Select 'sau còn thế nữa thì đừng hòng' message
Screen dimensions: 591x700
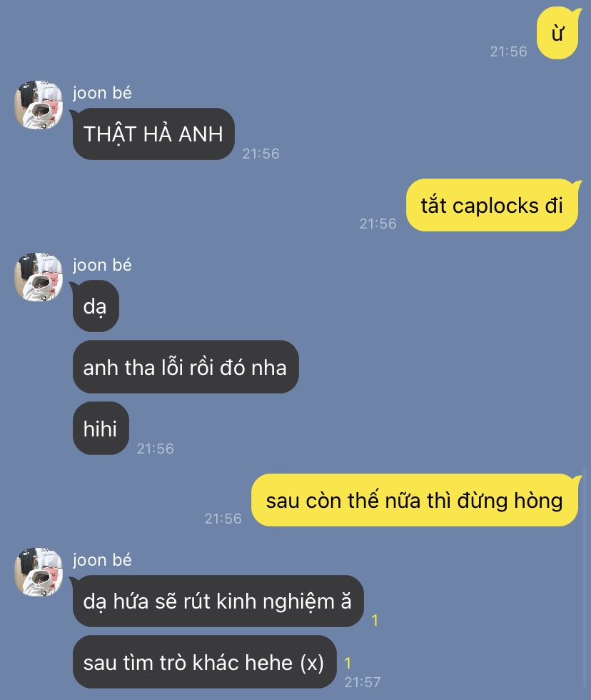(415, 500)
